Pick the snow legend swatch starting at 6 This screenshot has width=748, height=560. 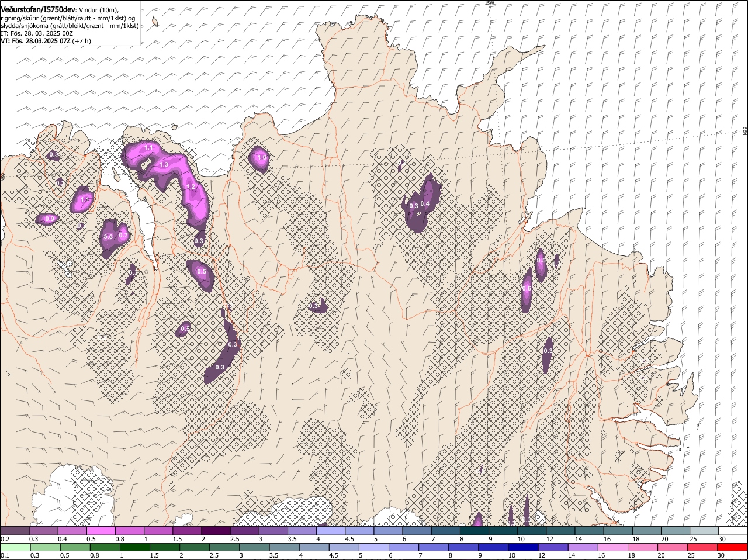(x=417, y=531)
